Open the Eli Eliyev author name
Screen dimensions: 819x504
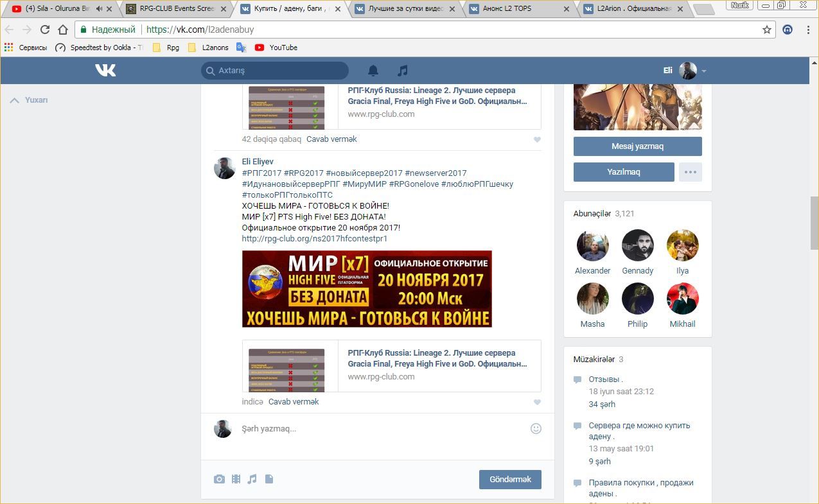[x=258, y=162]
